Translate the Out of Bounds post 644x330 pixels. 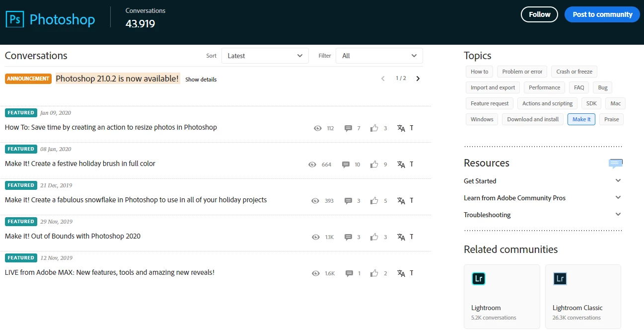click(x=401, y=237)
